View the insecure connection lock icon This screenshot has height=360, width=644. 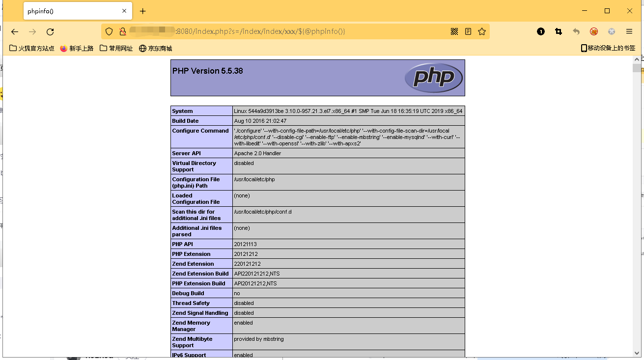(123, 31)
